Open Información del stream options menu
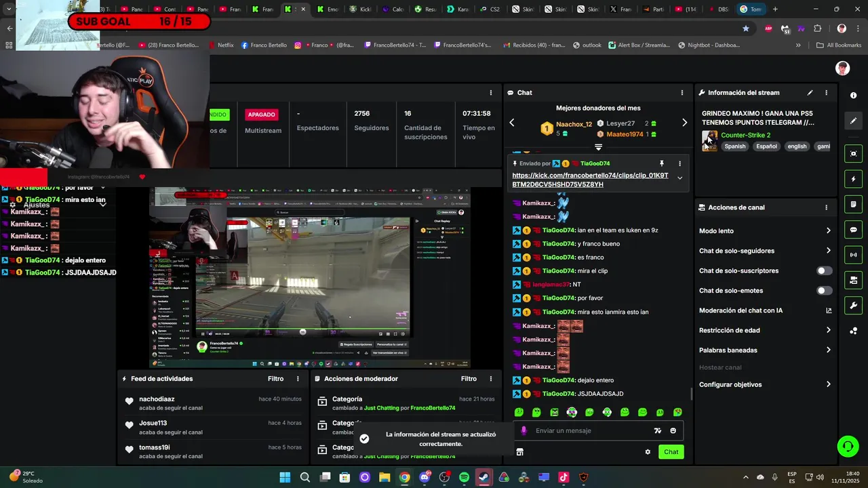This screenshot has height=488, width=868. [x=826, y=93]
